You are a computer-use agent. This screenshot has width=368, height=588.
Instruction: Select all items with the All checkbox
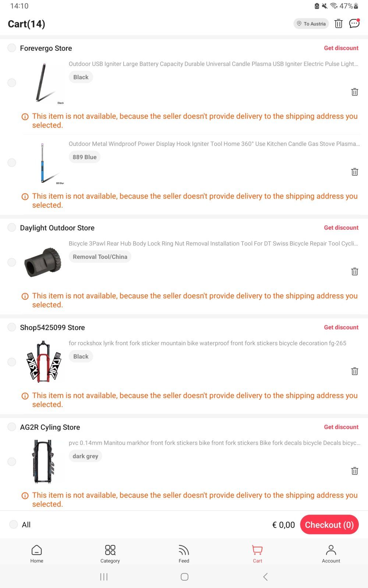point(14,524)
